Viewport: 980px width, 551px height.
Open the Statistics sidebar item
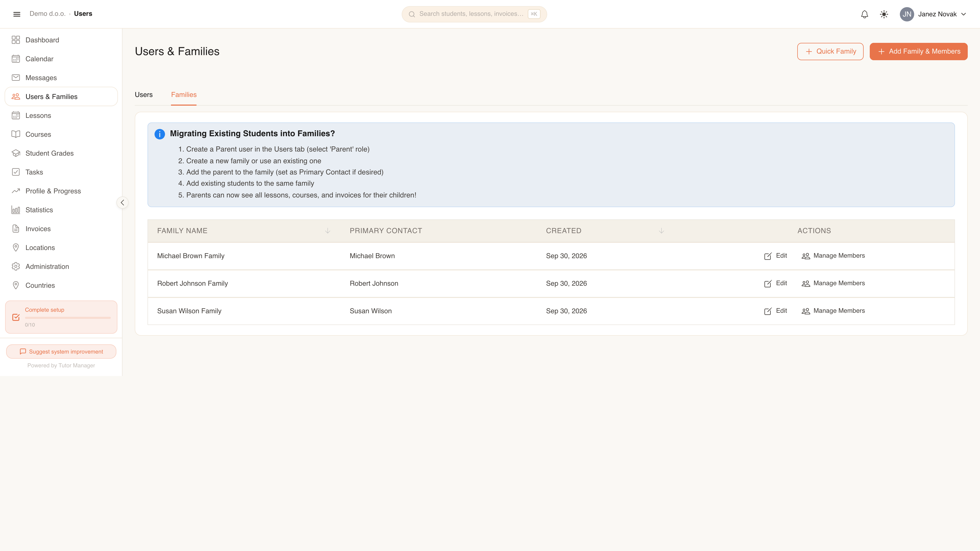(61, 210)
